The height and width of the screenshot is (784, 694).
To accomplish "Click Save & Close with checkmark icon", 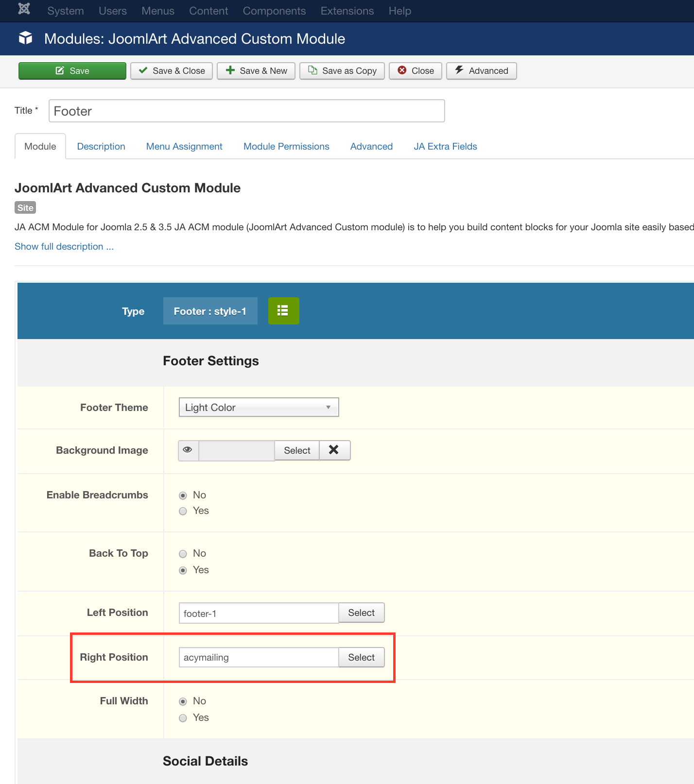I will point(172,71).
